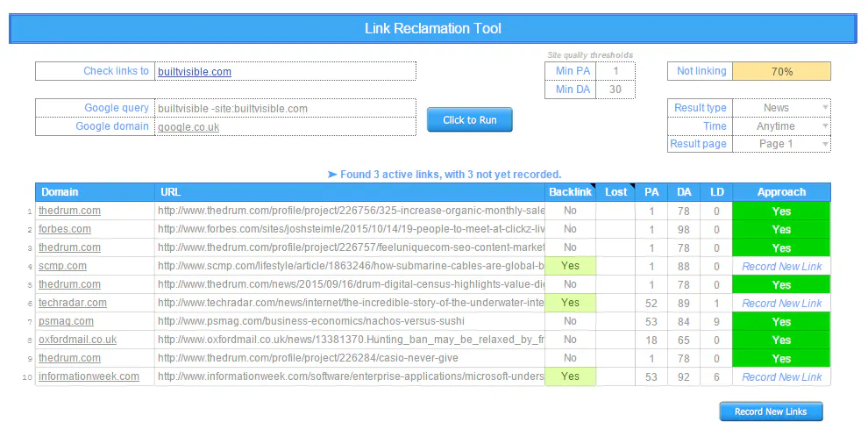Open the Time Anytime dropdown
The image size is (868, 437).
coord(782,125)
